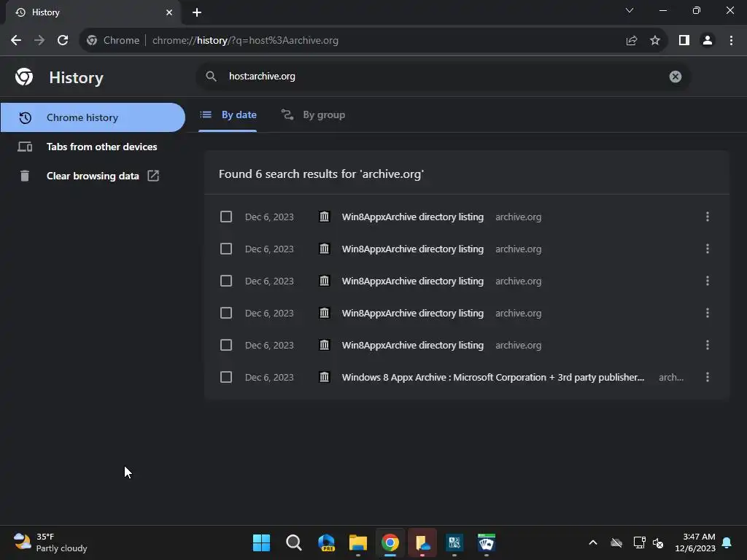
Task: Click 'Found 6 search results' heading text
Action: 321,174
